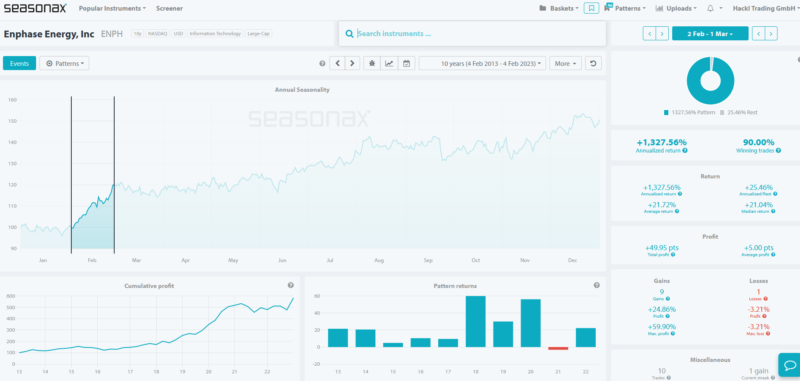Expand the More dropdown
The height and width of the screenshot is (381, 800).
click(565, 64)
